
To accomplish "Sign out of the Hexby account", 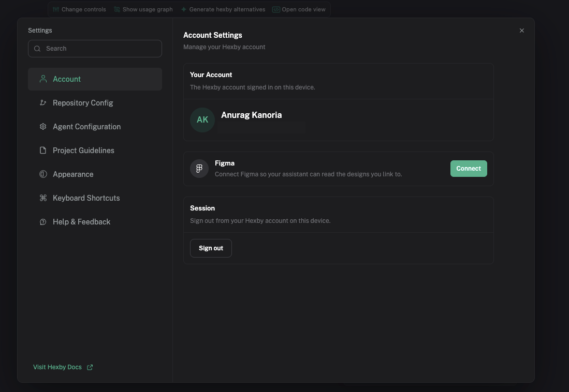I will click(x=211, y=248).
